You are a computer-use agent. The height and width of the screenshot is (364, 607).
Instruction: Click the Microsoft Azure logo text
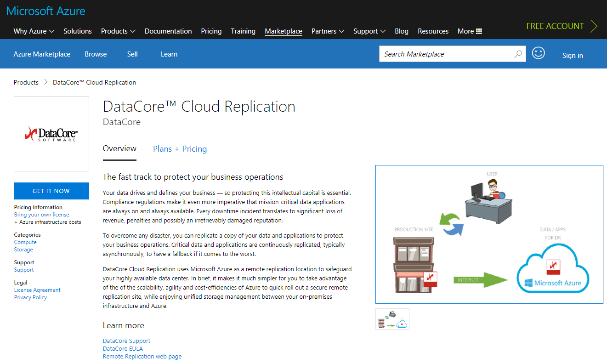[46, 11]
